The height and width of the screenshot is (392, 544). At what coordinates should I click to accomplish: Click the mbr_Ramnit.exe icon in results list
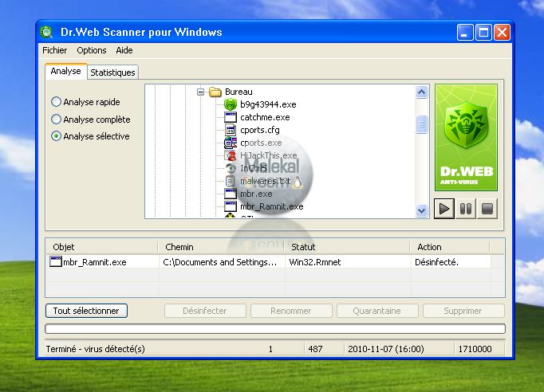(x=56, y=261)
